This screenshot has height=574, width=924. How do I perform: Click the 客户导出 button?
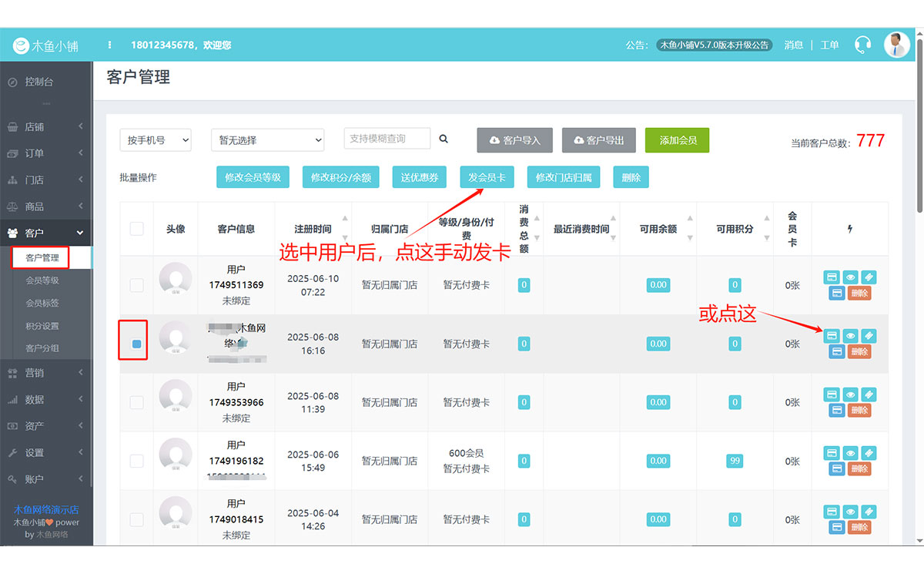(x=599, y=140)
